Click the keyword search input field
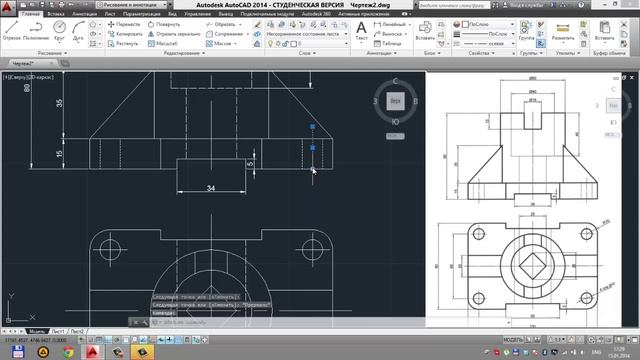 pos(454,5)
